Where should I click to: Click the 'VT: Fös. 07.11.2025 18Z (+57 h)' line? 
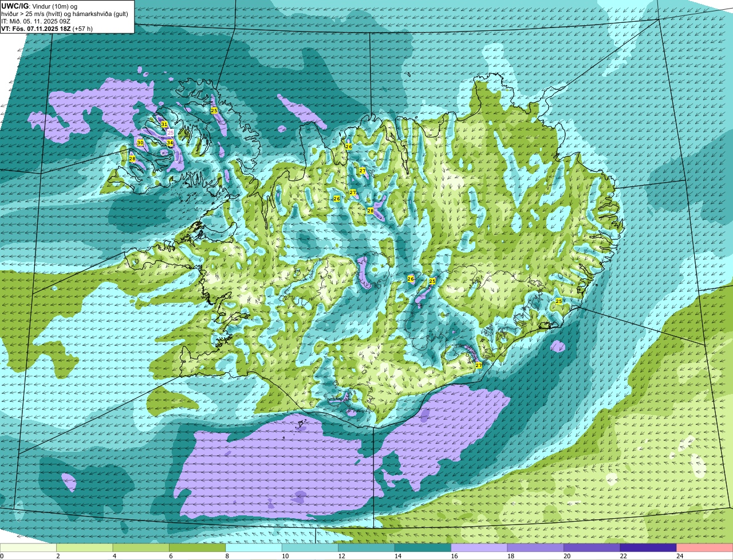click(47, 28)
